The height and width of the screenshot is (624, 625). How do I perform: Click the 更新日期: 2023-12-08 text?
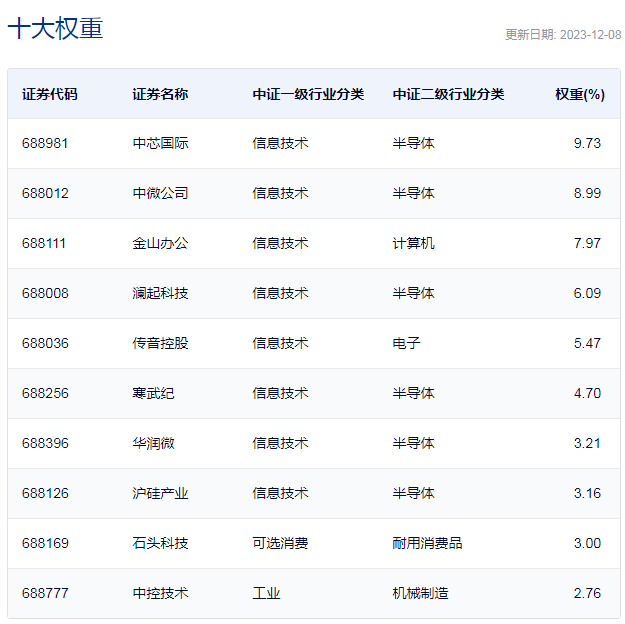point(563,35)
